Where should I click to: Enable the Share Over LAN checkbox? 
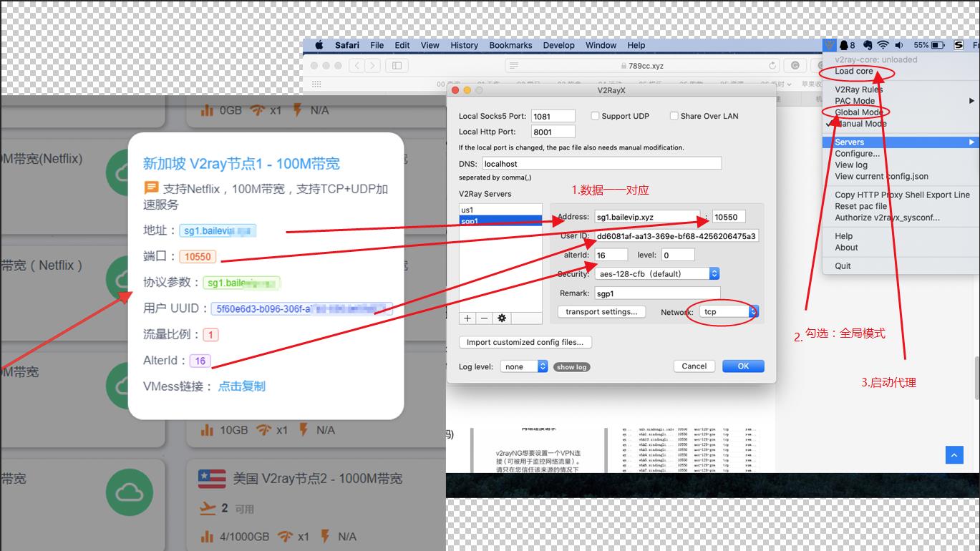coord(674,116)
